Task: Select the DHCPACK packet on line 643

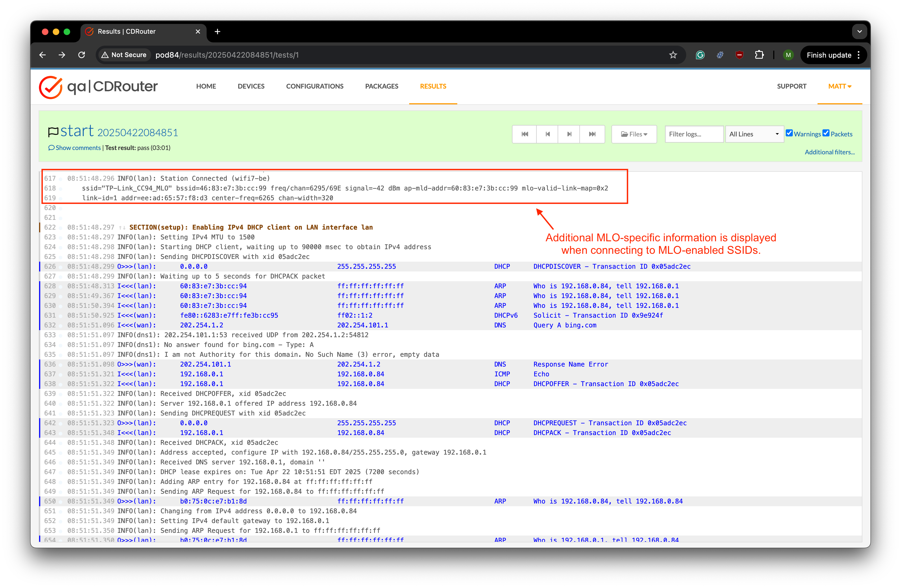Action: coord(450,433)
